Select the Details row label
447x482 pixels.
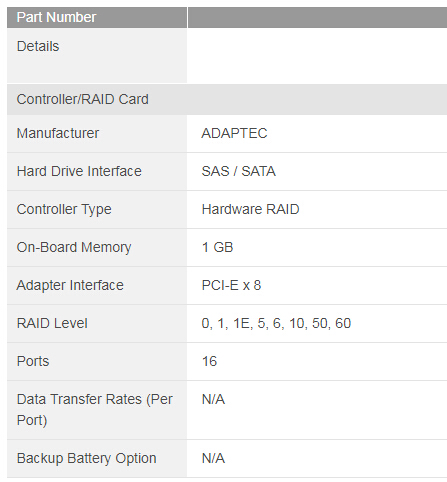click(x=38, y=46)
